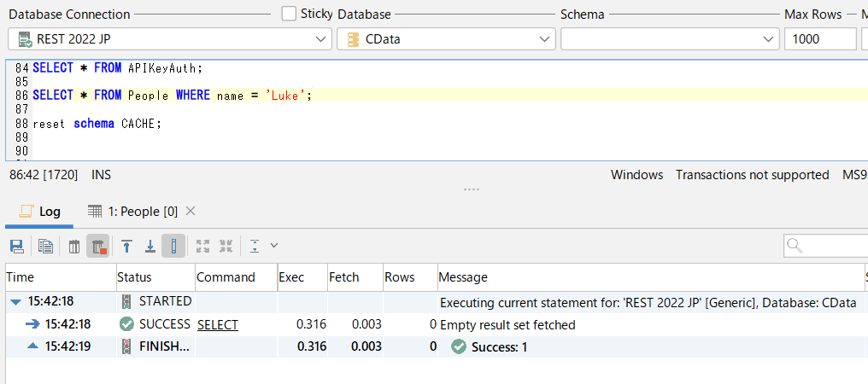Expand the CData database dropdown

tap(446, 39)
